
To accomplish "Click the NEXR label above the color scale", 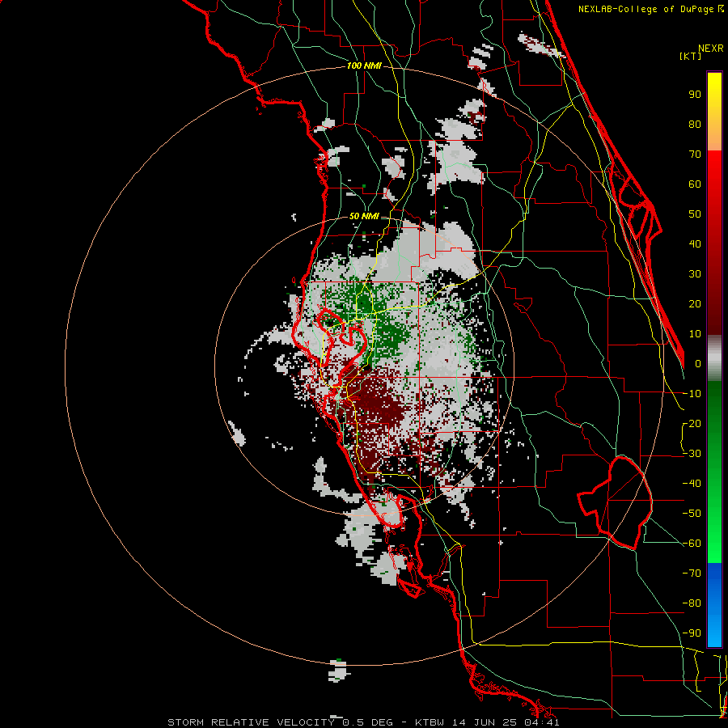I will click(711, 49).
